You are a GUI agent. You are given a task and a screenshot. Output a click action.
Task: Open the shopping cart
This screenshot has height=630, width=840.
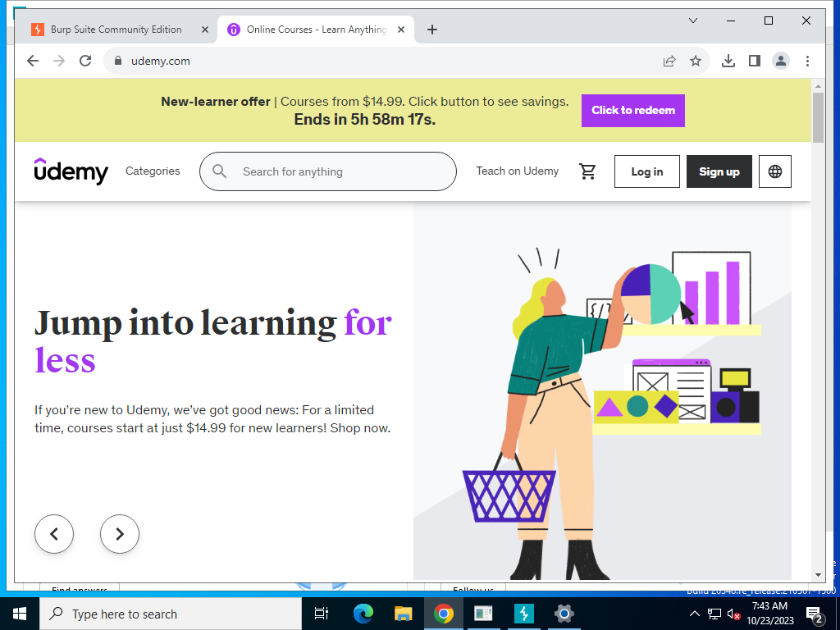[587, 171]
